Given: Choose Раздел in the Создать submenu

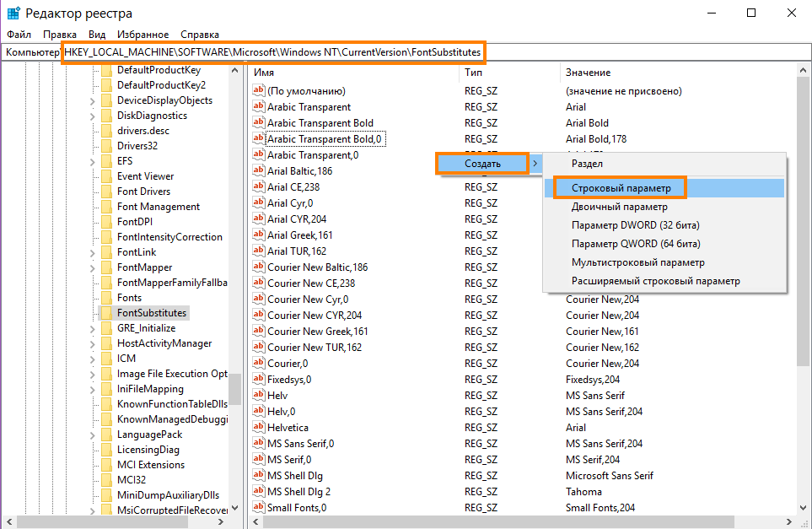Looking at the screenshot, I should [x=664, y=163].
